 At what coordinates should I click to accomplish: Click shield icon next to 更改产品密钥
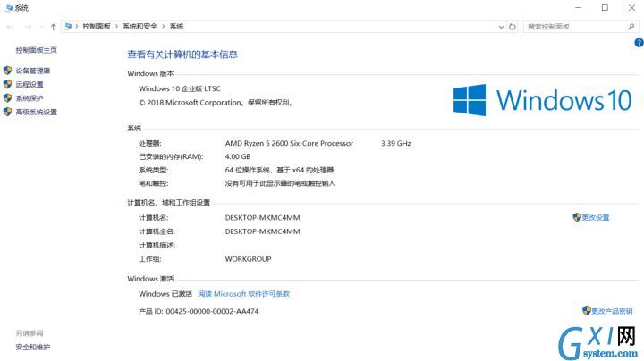(587, 311)
